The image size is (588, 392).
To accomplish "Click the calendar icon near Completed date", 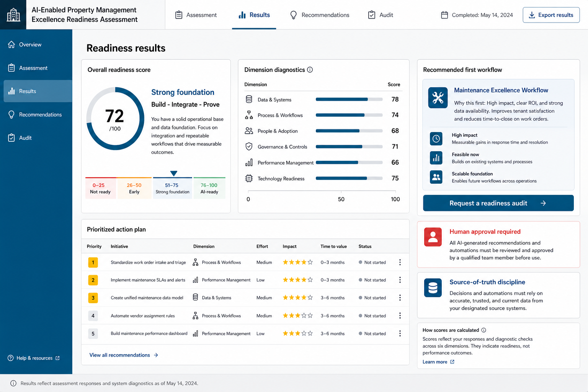I will pos(444,15).
